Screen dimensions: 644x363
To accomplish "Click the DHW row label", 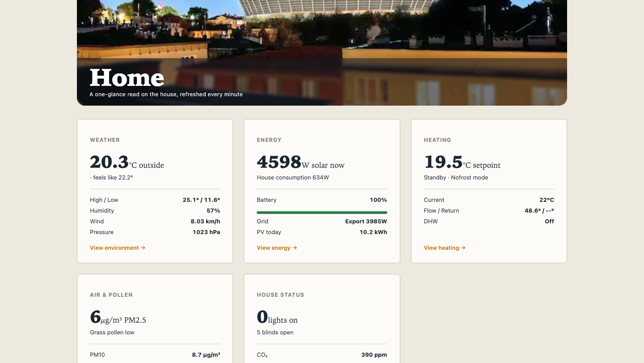I will [431, 222].
